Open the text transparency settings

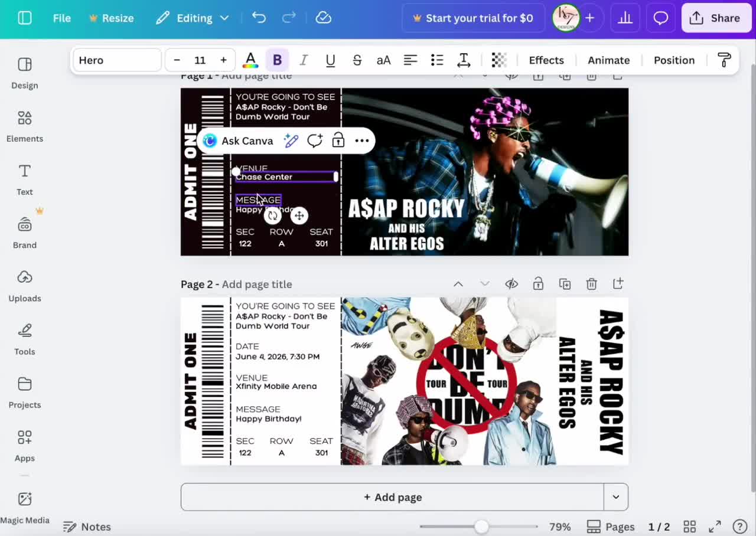[499, 60]
